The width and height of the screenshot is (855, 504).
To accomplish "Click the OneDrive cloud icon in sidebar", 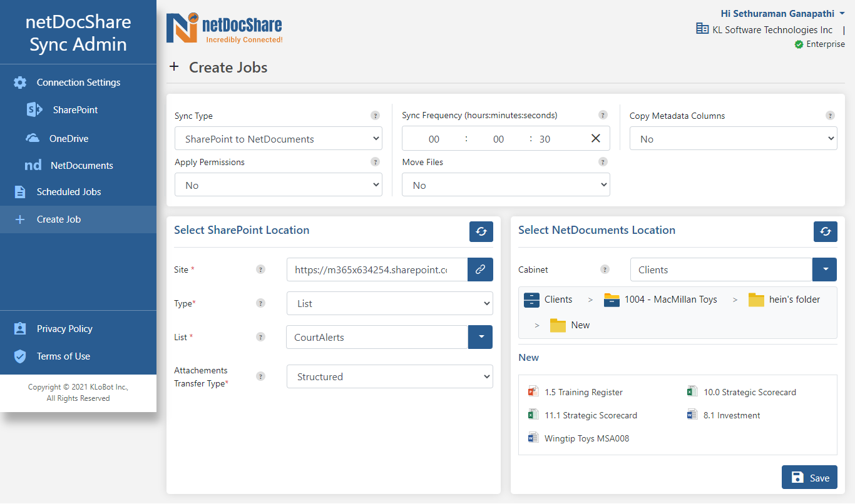I will 33,138.
